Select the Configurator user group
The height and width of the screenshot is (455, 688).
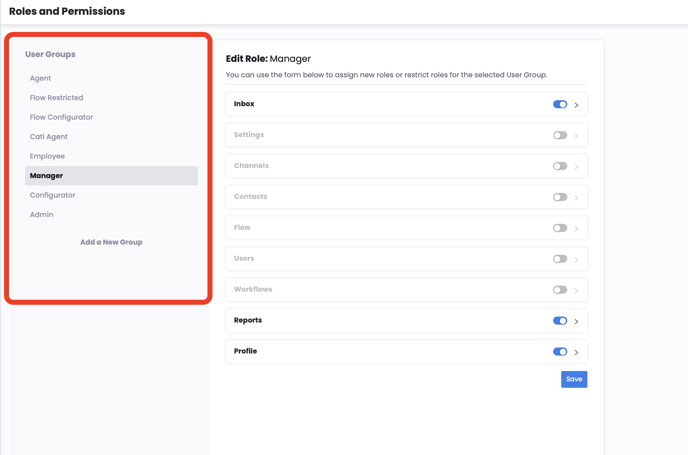(x=53, y=195)
